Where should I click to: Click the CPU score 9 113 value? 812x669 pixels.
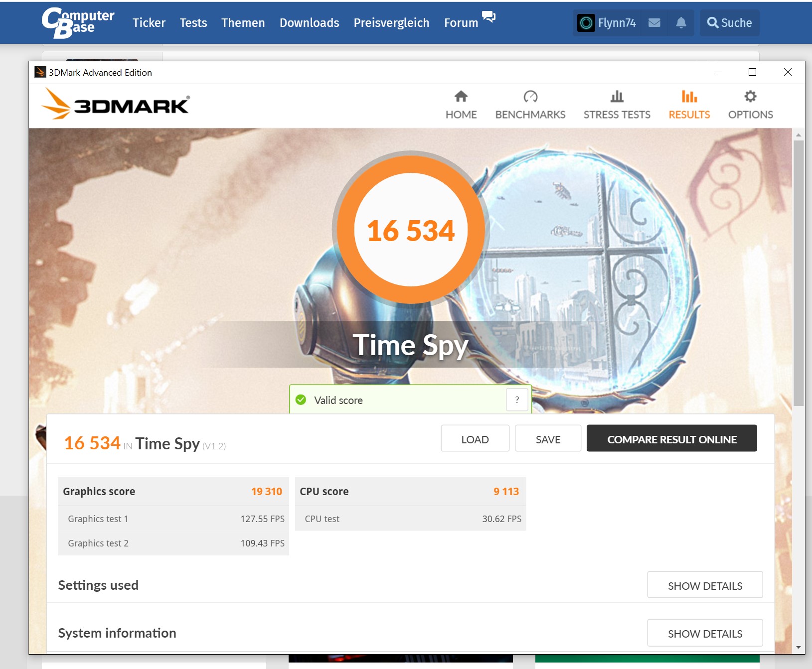click(x=506, y=492)
